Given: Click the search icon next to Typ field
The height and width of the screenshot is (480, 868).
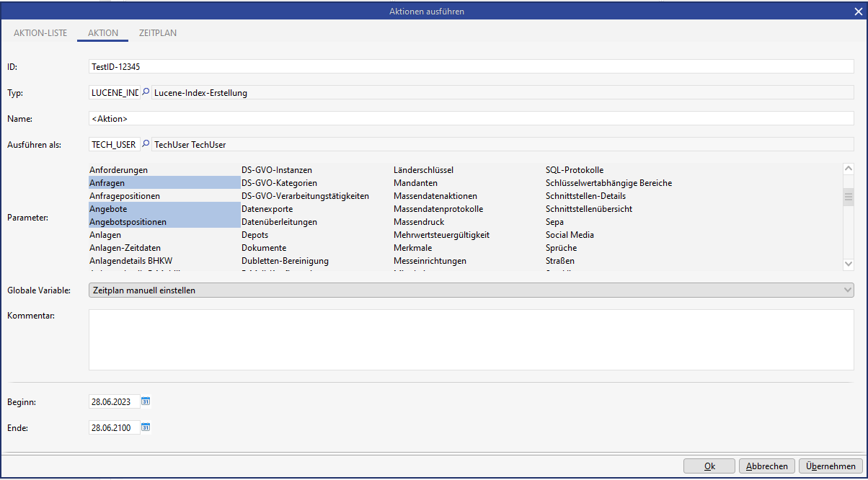Looking at the screenshot, I should pyautogui.click(x=146, y=92).
